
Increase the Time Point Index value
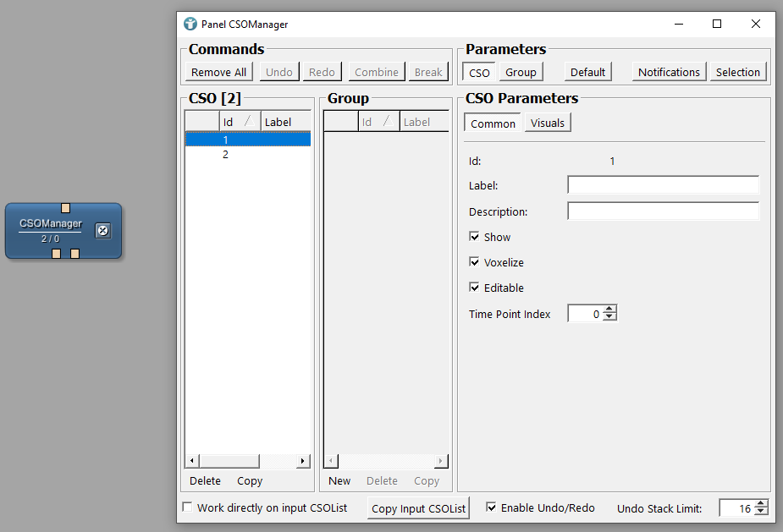(x=609, y=310)
